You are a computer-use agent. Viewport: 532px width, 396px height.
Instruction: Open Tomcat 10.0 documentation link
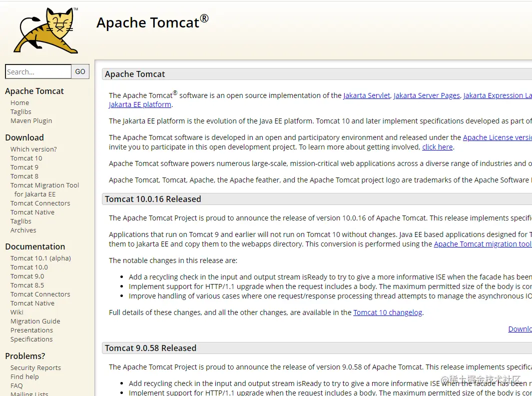pyautogui.click(x=29, y=267)
